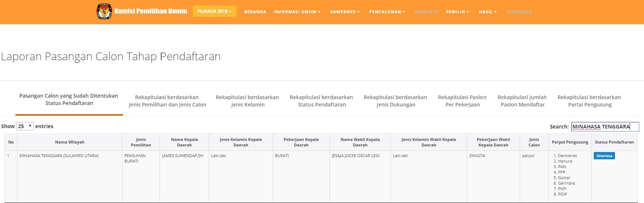
Task: Open the PEMILIH menu
Action: 457,12
